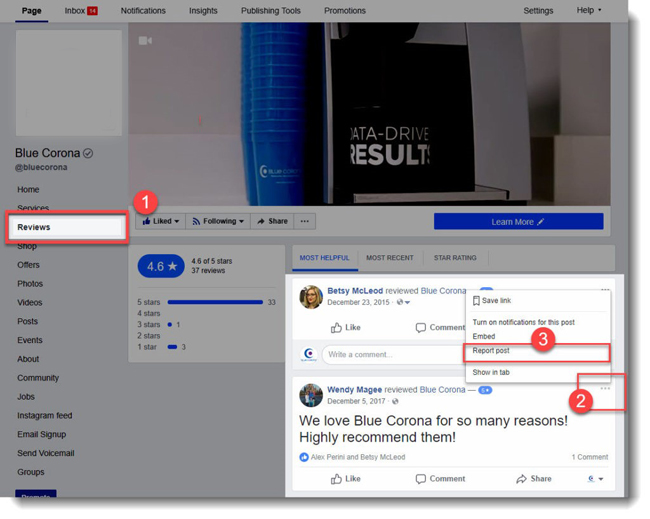
Task: Switch to the Insights tab
Action: click(x=203, y=11)
